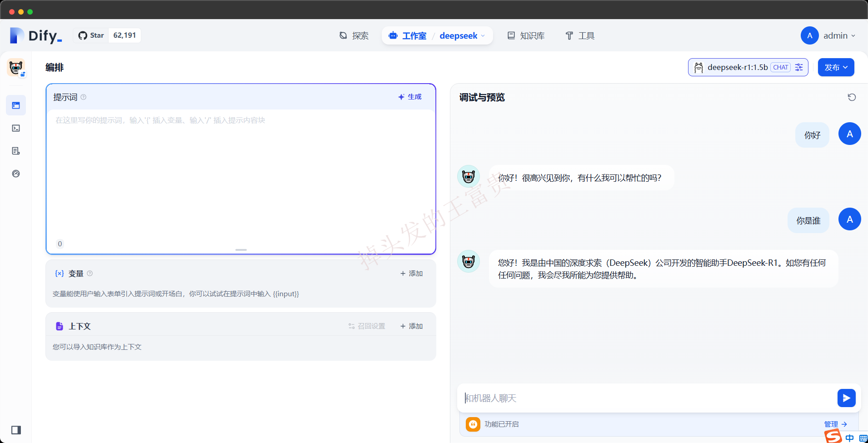
Task: Open the API access terminal icon
Action: click(x=16, y=128)
